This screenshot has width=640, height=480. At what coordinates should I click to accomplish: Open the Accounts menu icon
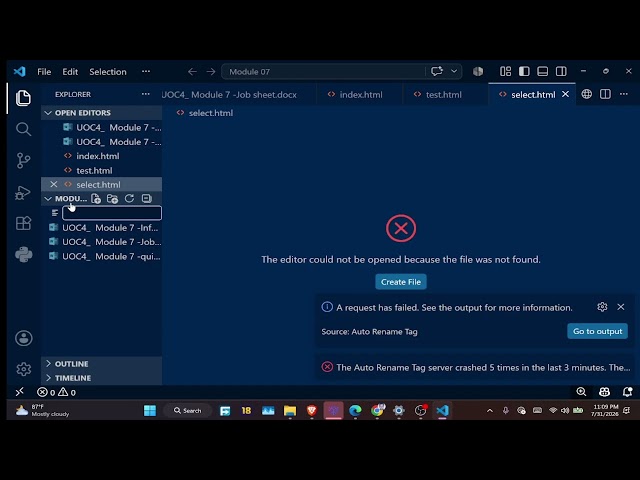(24, 338)
